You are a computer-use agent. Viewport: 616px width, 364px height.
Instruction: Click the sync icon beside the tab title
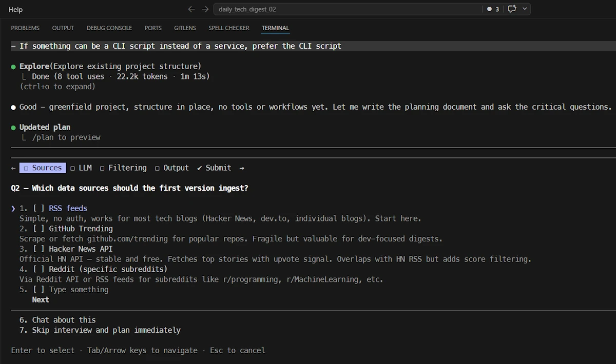pos(511,9)
